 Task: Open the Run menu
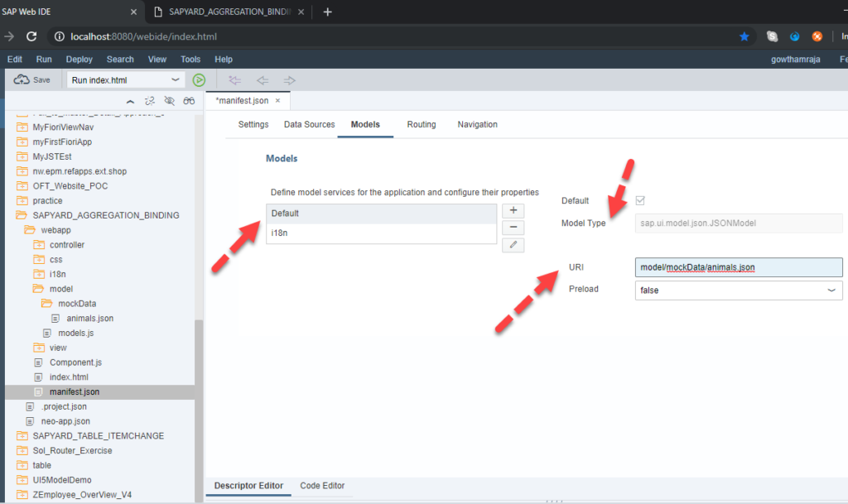click(44, 60)
